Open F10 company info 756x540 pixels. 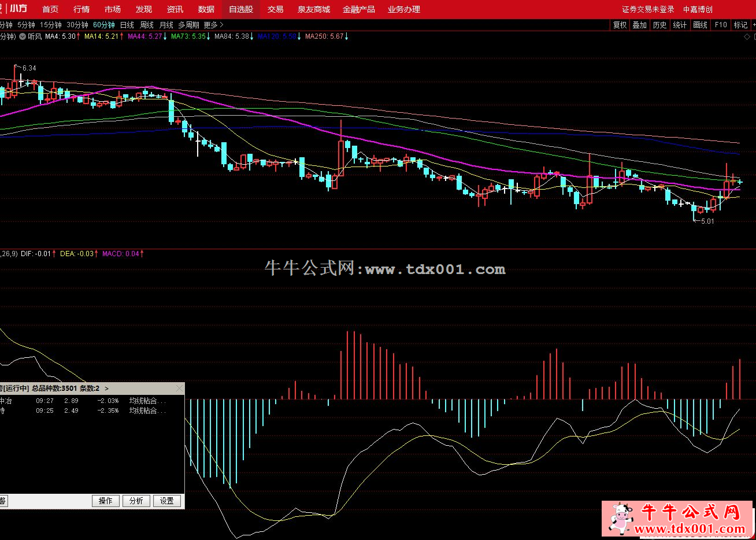[721, 25]
